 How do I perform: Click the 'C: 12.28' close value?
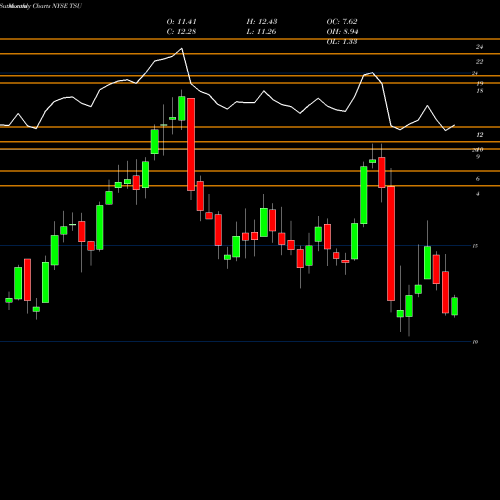click(x=181, y=32)
